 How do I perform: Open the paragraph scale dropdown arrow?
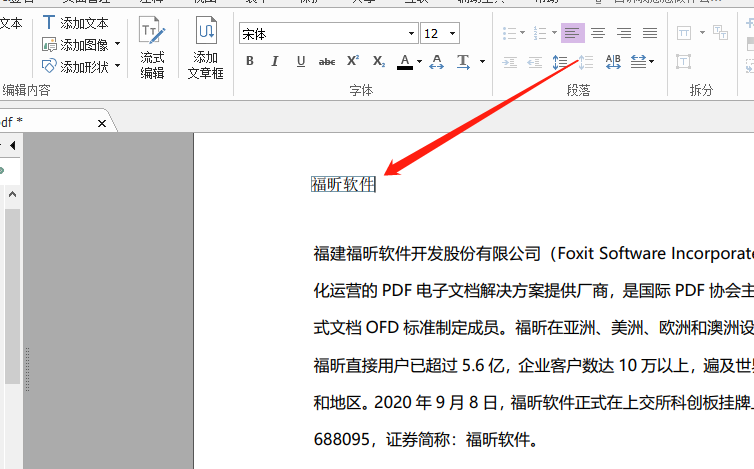pos(652,62)
